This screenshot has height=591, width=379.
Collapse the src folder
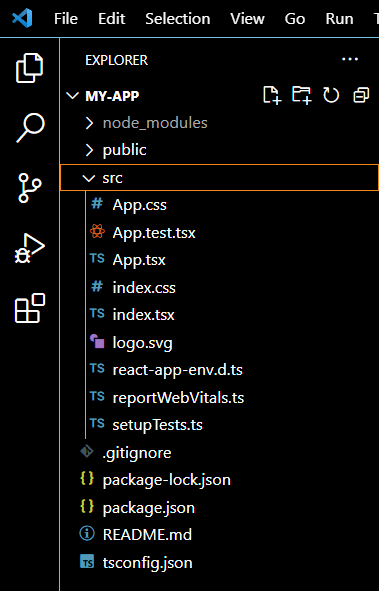[x=219, y=178]
